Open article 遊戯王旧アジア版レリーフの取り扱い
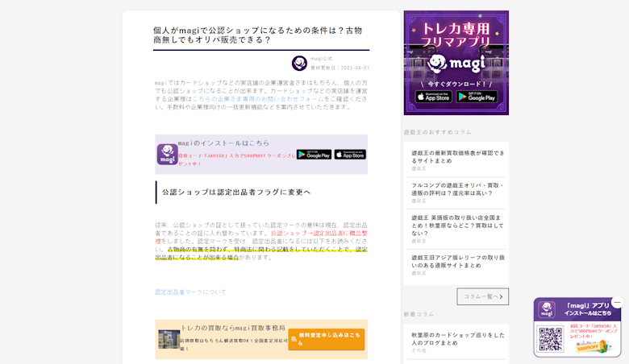This screenshot has height=364, width=629. coord(457,261)
